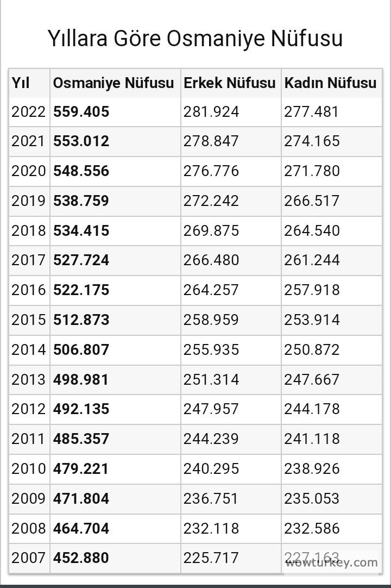Click the 2007 year cell
Screen dimensions: 391x588
click(x=29, y=558)
